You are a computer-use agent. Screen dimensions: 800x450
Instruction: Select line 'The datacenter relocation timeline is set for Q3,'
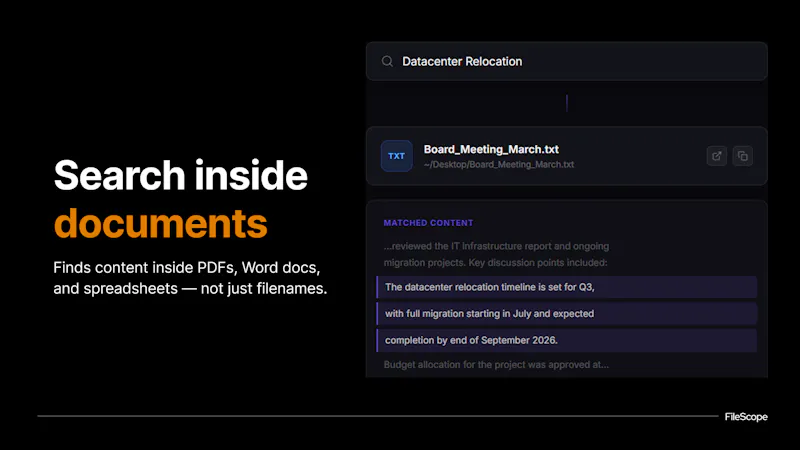tap(566, 287)
